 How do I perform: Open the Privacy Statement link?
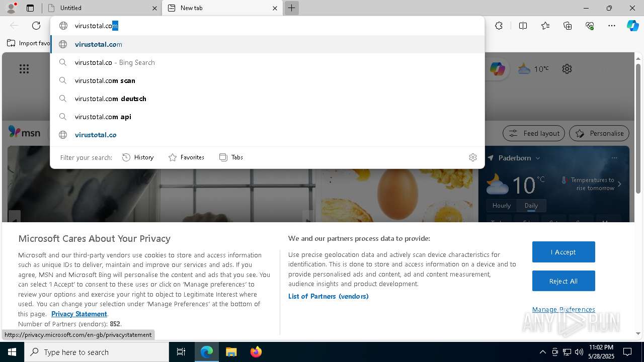click(x=79, y=314)
